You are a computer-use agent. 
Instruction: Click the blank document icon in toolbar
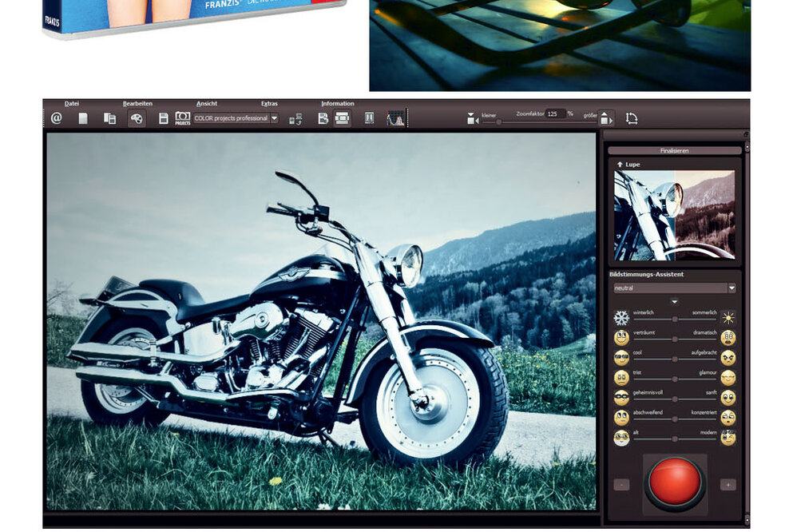[x=83, y=118]
